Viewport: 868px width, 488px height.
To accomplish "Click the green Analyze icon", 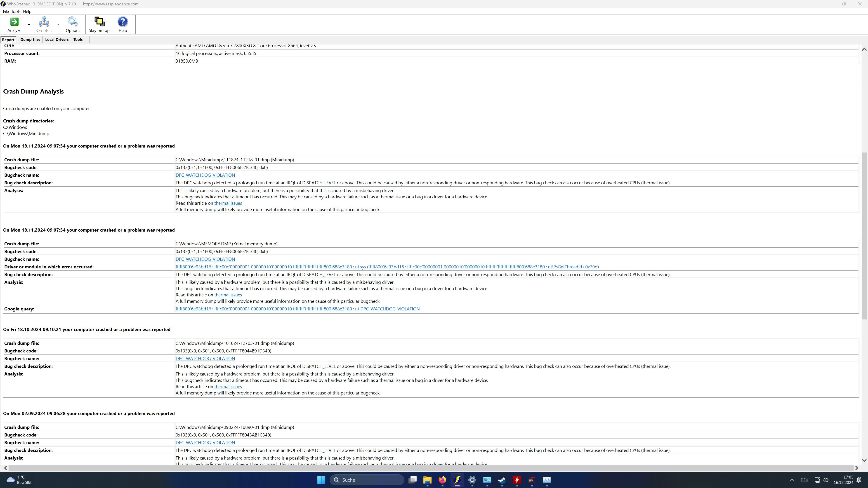I will (x=14, y=22).
